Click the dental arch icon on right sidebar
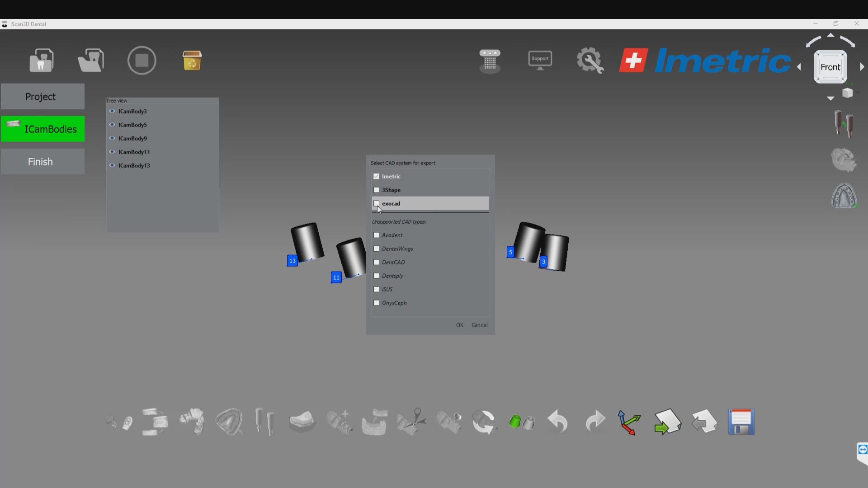868x488 pixels. tap(844, 196)
